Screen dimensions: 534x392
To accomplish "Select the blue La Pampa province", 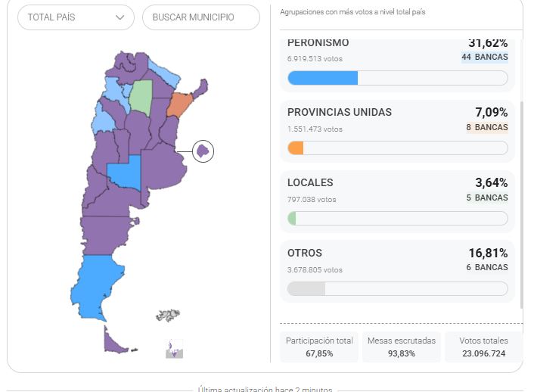I will click(125, 175).
